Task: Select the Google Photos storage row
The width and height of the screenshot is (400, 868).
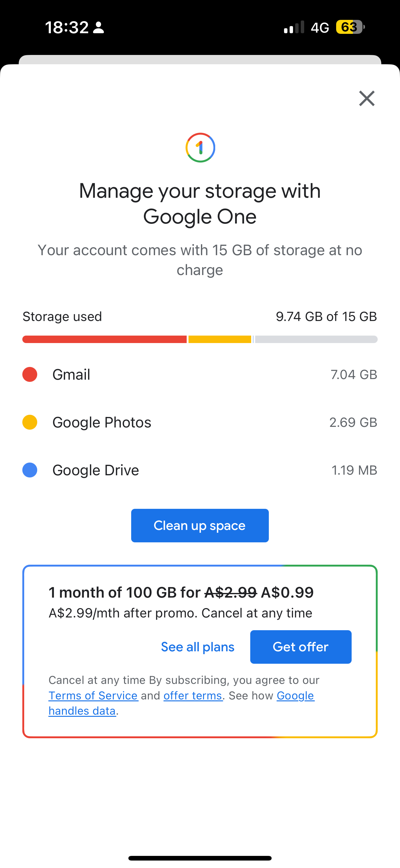Action: (200, 422)
